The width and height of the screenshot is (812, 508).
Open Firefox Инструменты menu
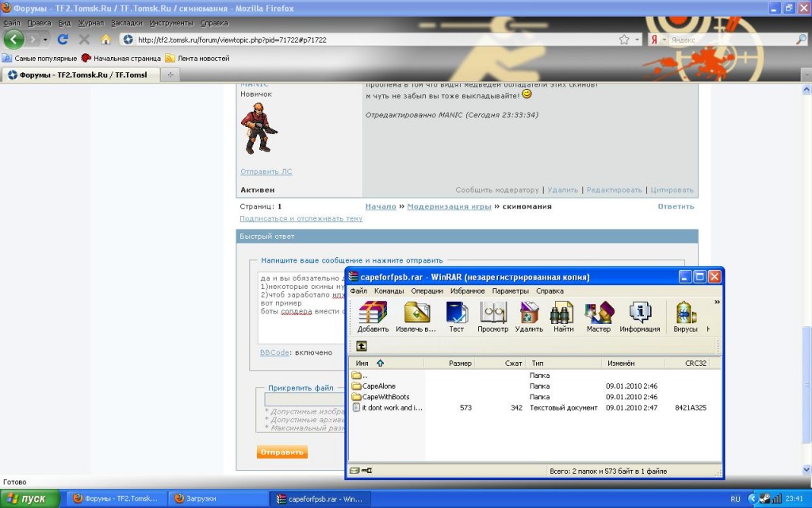click(171, 23)
